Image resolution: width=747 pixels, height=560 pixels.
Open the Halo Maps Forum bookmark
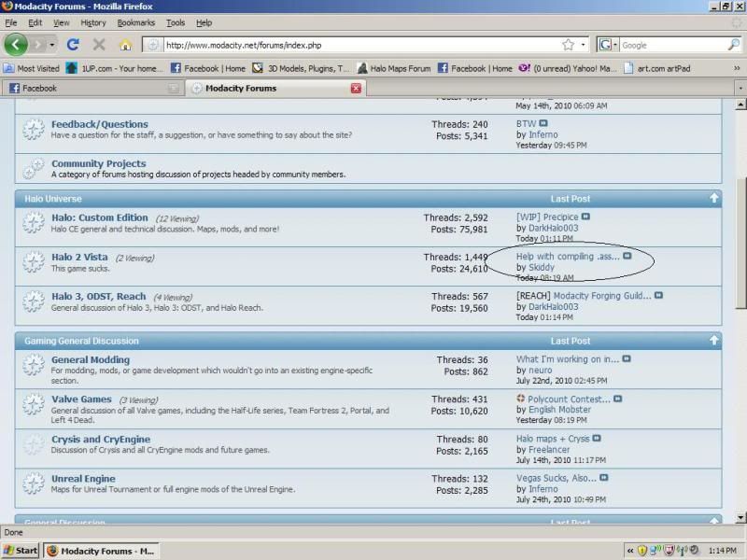click(394, 68)
